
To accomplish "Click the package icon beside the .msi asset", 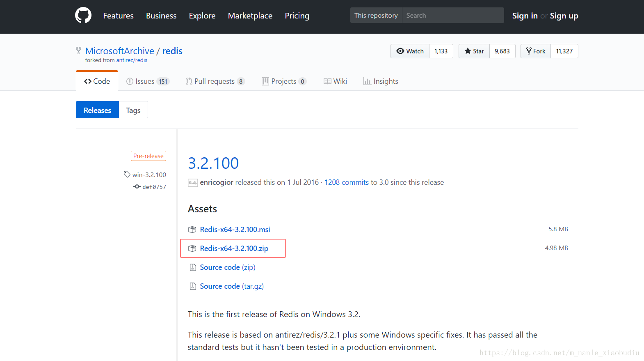I will point(192,230).
